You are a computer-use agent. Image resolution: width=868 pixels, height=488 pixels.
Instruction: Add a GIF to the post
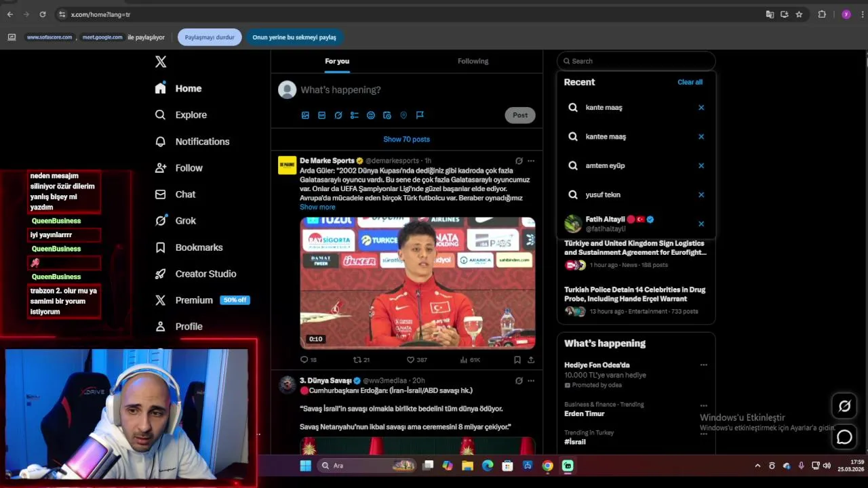[x=321, y=115]
